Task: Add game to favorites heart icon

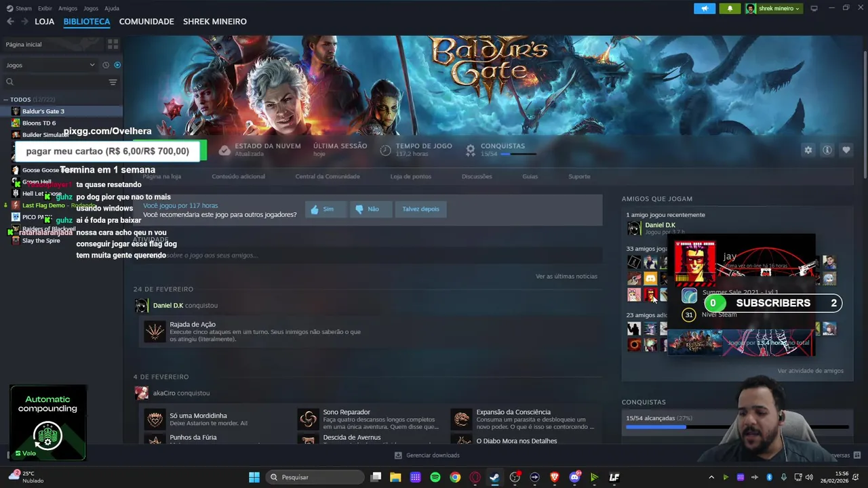Action: 846,150
